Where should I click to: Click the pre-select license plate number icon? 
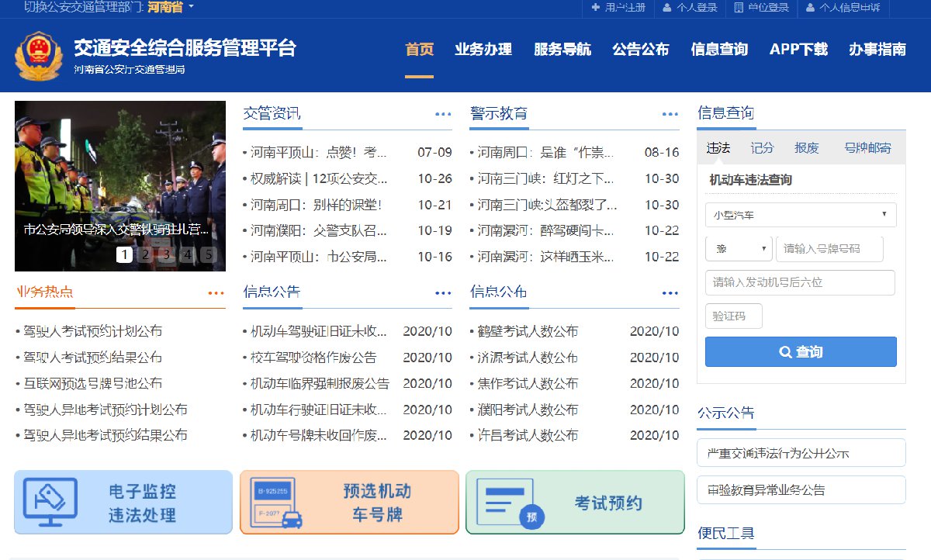[x=276, y=502]
